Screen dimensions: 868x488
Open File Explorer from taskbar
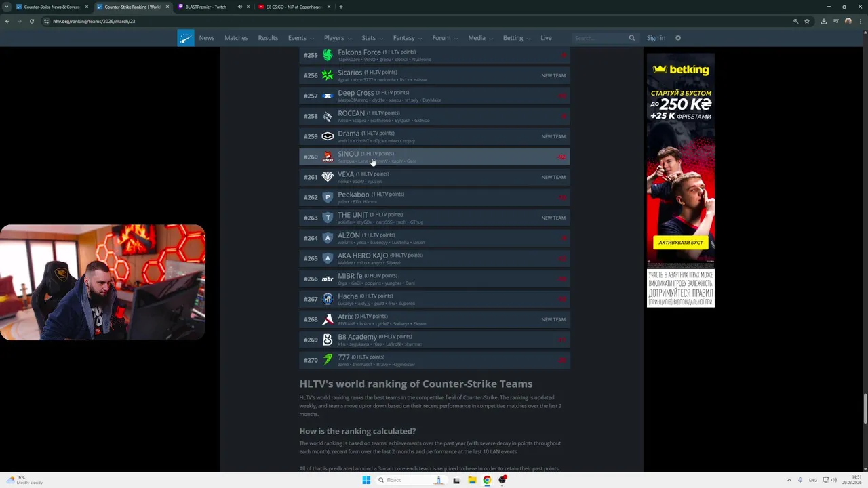[472, 480]
